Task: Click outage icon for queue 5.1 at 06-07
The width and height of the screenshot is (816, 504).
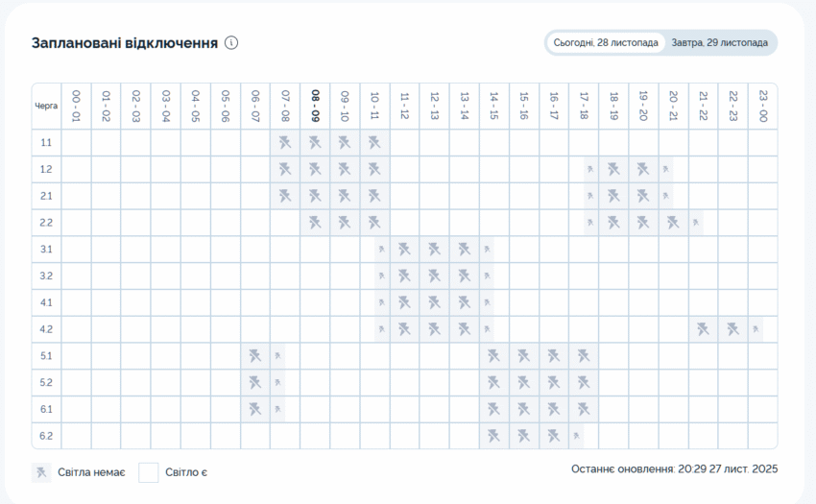Action: coord(255,356)
